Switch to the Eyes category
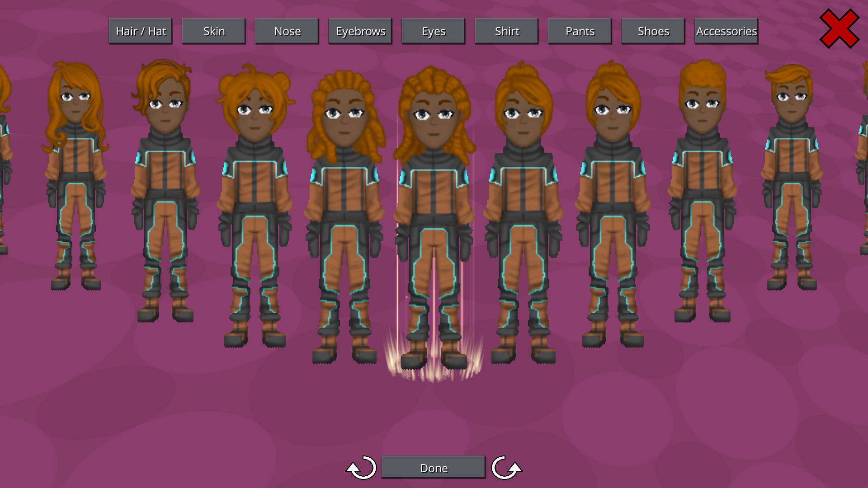 pos(433,31)
